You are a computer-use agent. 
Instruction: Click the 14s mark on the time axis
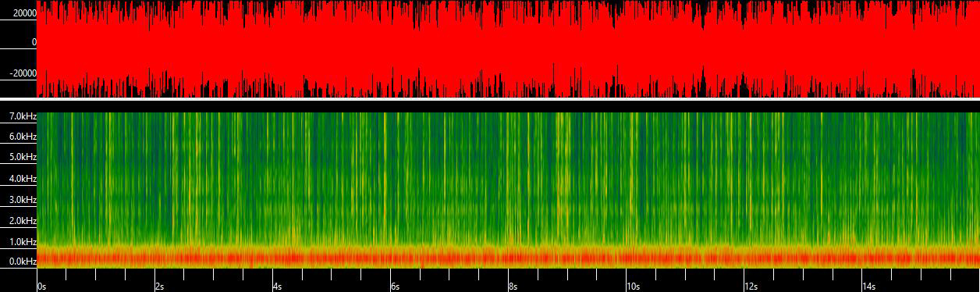click(x=868, y=287)
